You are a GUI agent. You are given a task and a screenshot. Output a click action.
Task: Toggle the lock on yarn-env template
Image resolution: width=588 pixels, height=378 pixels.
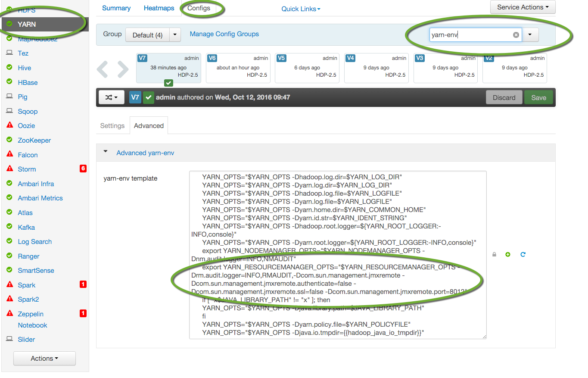tap(494, 254)
